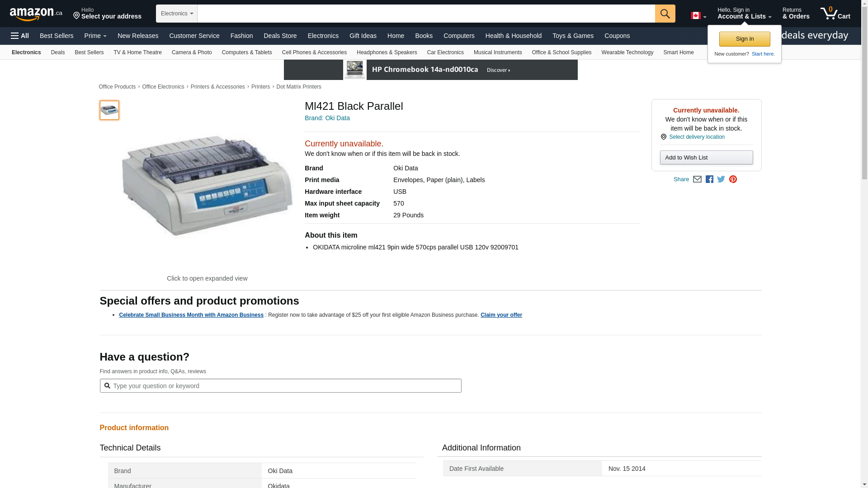
Task: Go to Deals Store in navigation
Action: coord(280,36)
